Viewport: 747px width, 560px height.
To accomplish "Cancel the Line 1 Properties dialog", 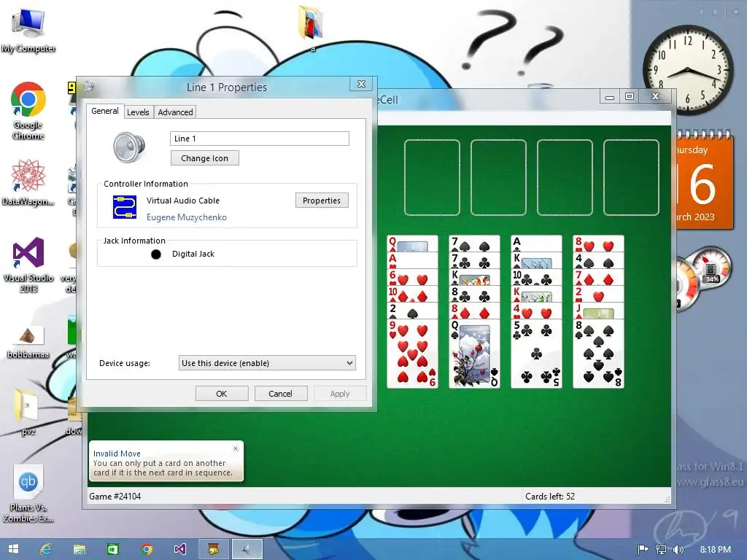I will pyautogui.click(x=280, y=394).
